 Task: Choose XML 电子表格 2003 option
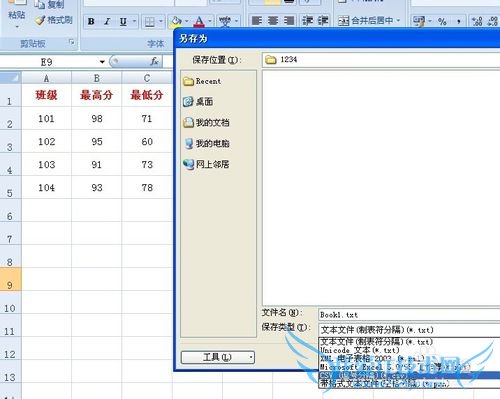click(410, 359)
